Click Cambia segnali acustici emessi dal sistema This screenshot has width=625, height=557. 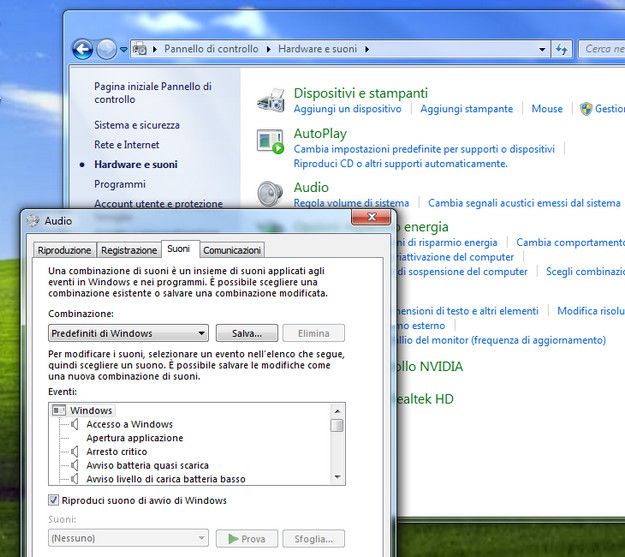pos(524,203)
